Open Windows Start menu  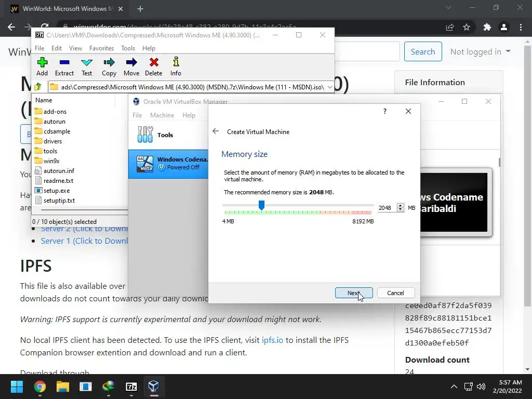(17, 387)
